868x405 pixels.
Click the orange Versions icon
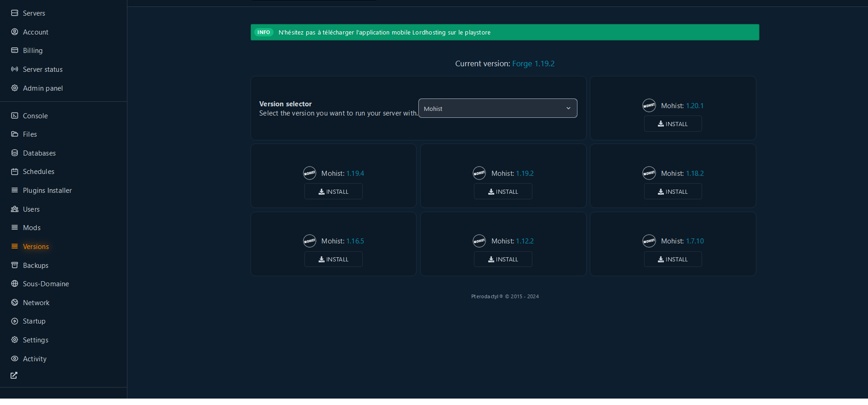pyautogui.click(x=15, y=246)
